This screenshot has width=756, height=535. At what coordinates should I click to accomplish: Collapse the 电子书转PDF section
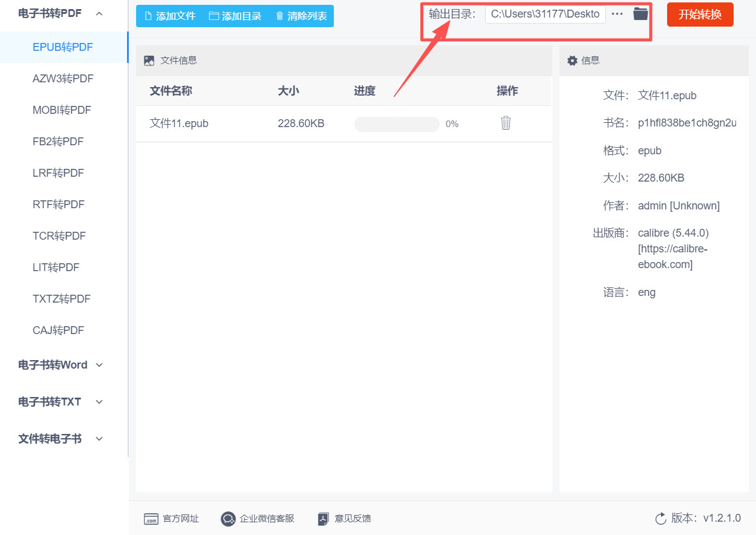coord(99,13)
